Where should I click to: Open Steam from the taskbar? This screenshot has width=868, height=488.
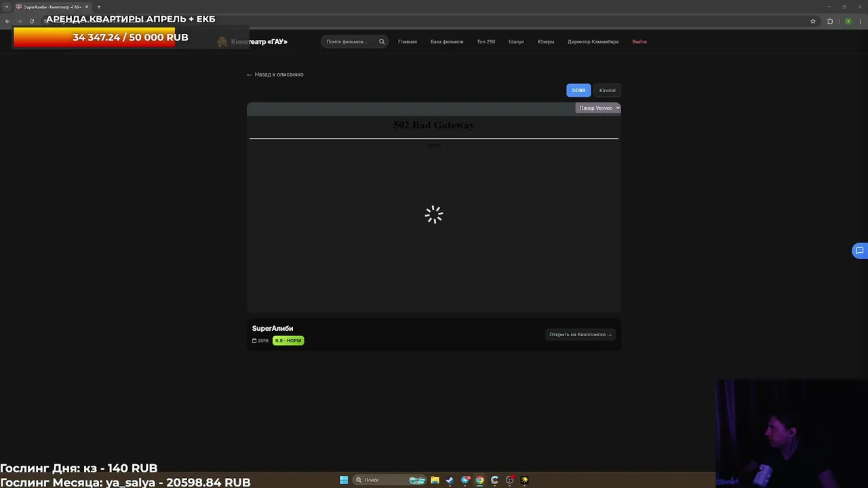450,480
